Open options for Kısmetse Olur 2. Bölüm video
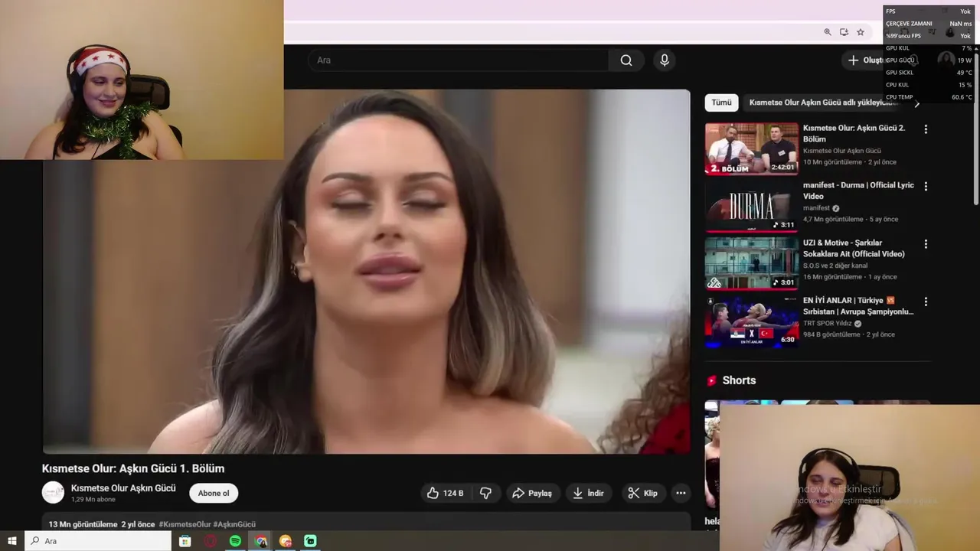Viewport: 980px width, 551px height. pyautogui.click(x=926, y=129)
